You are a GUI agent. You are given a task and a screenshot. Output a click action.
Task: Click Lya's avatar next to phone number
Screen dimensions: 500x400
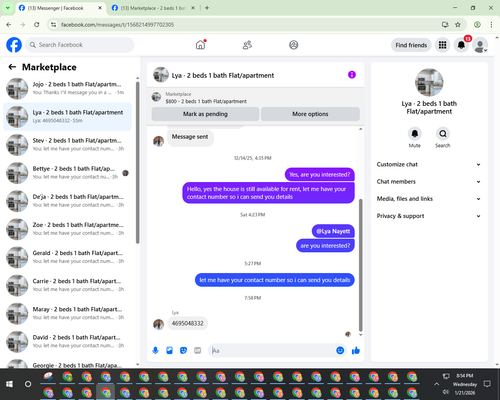pos(158,324)
